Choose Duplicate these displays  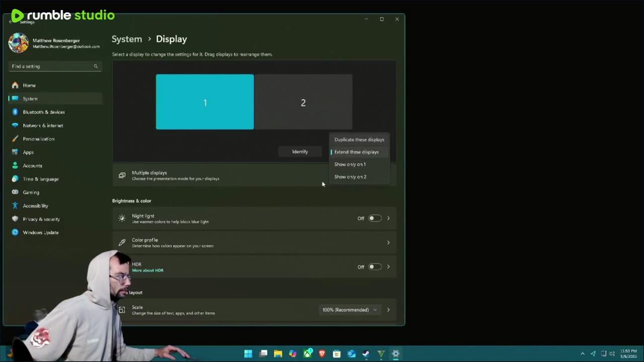click(x=359, y=140)
